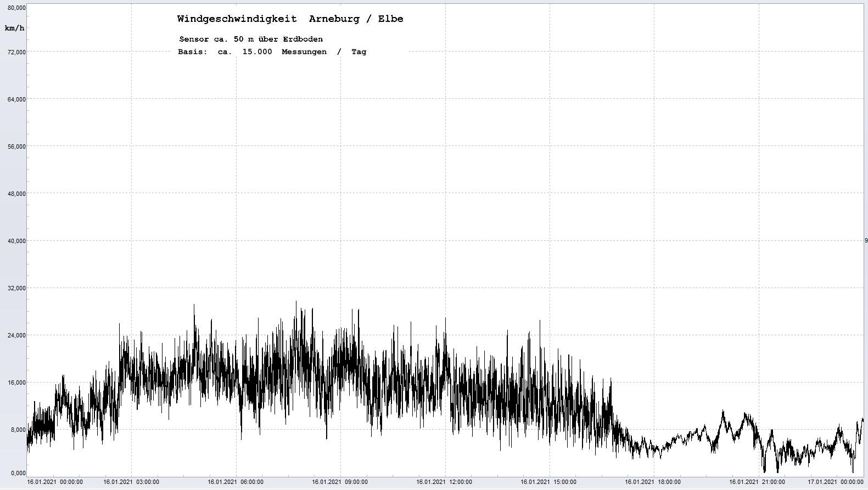The image size is (868, 490).
Task: Click the 56,000 y-axis label
Action: (16, 147)
